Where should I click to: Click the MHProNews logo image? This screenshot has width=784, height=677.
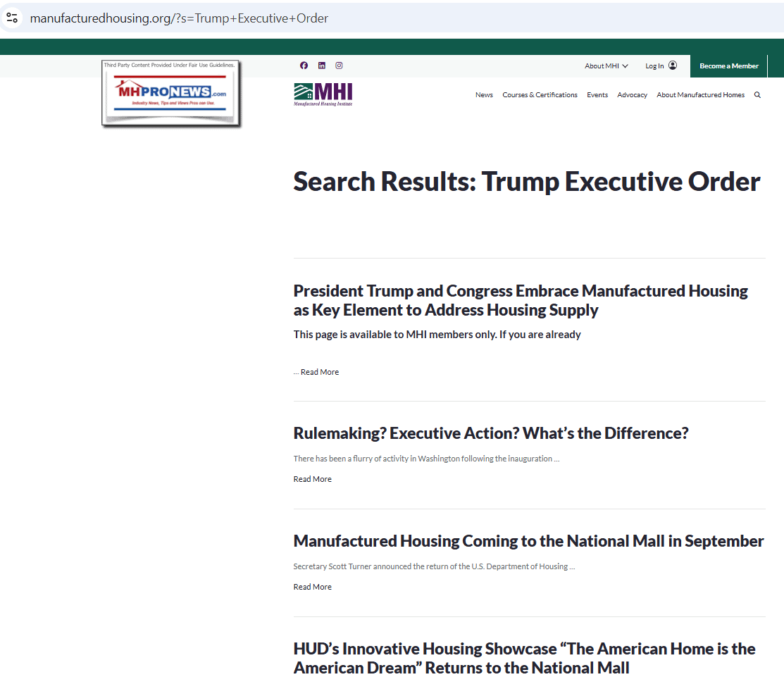pos(171,94)
